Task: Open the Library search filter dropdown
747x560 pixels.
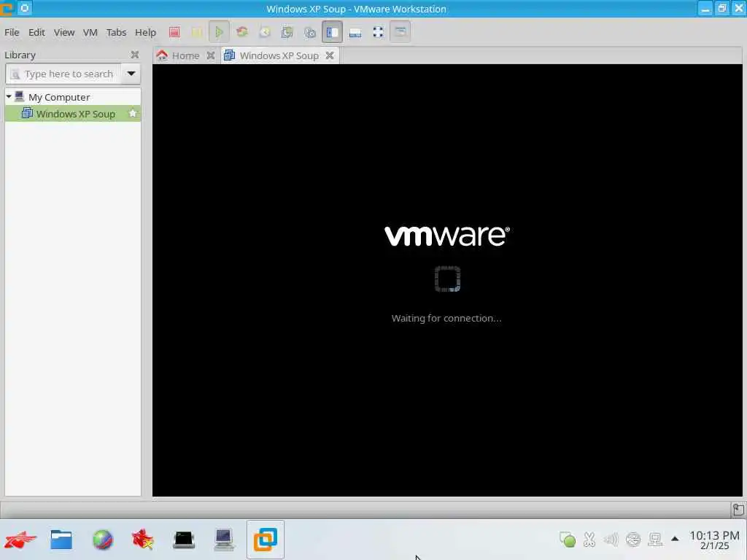Action: [x=131, y=74]
